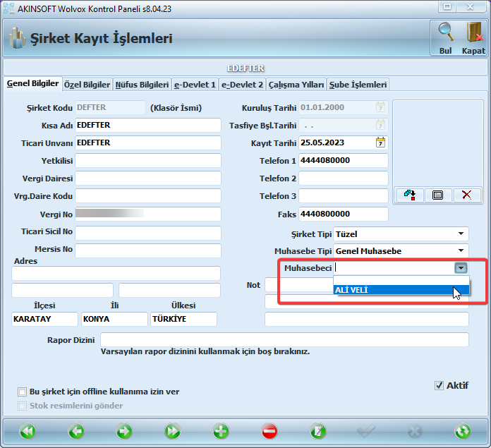Click the Kısa Adı input field
The width and height of the screenshot is (491, 448).
148,125
